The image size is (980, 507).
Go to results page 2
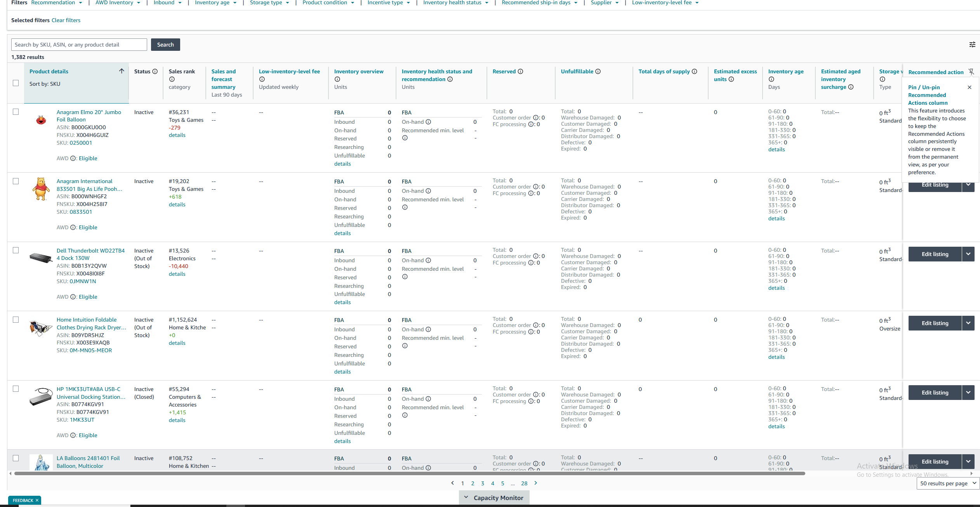(473, 483)
